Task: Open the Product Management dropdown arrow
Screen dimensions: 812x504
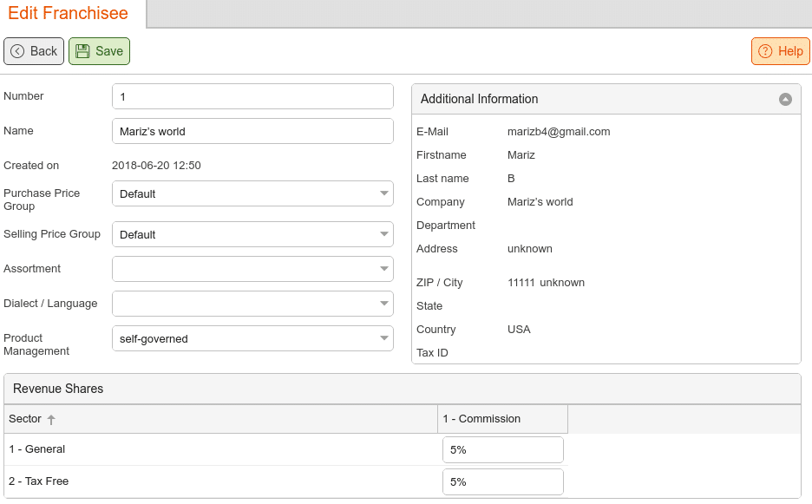Action: (x=383, y=338)
